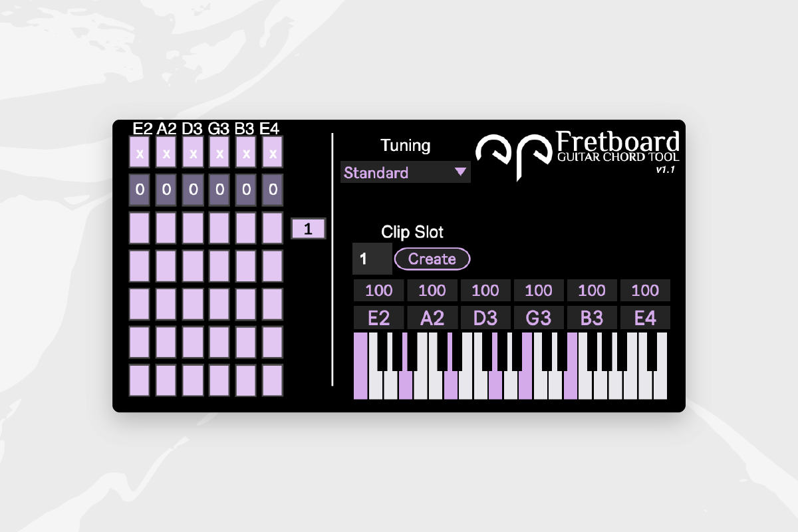
Task: Select the Clip Slot number field
Action: click(372, 259)
